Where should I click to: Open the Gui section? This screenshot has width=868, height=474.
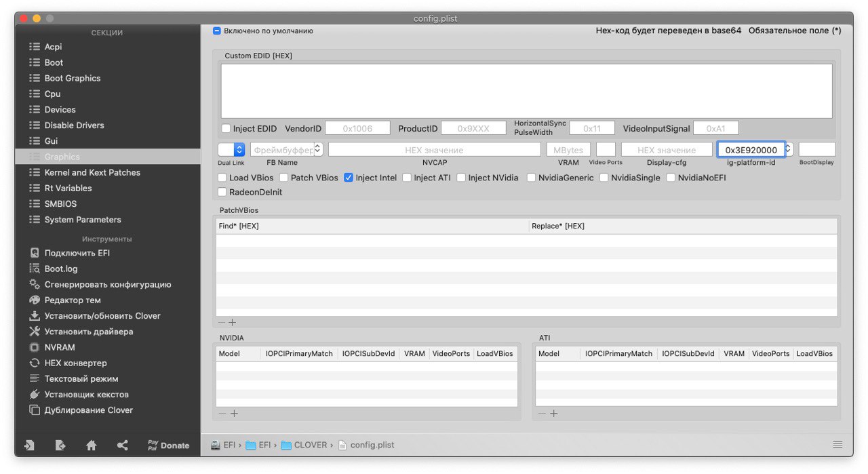point(51,140)
